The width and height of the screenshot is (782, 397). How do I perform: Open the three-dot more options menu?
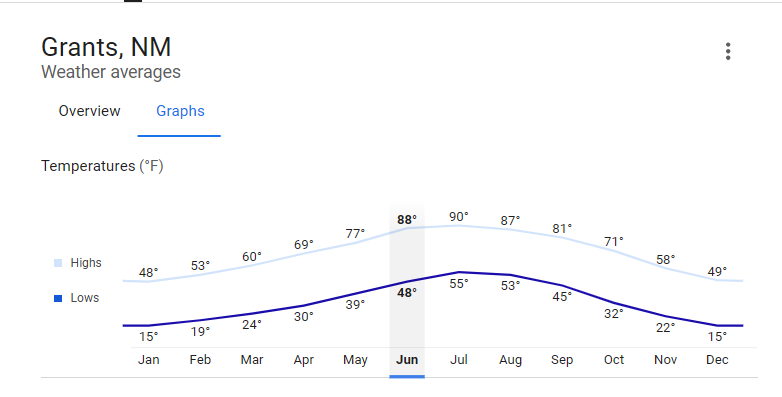(x=728, y=51)
